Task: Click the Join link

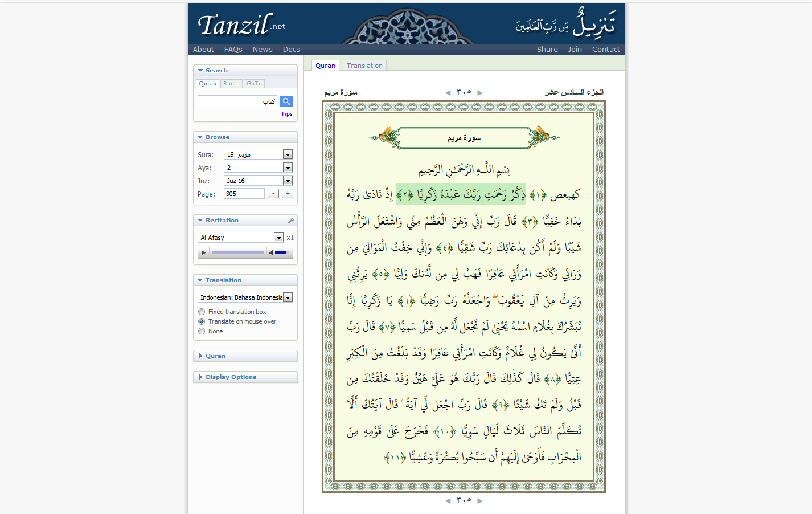Action: coord(575,50)
